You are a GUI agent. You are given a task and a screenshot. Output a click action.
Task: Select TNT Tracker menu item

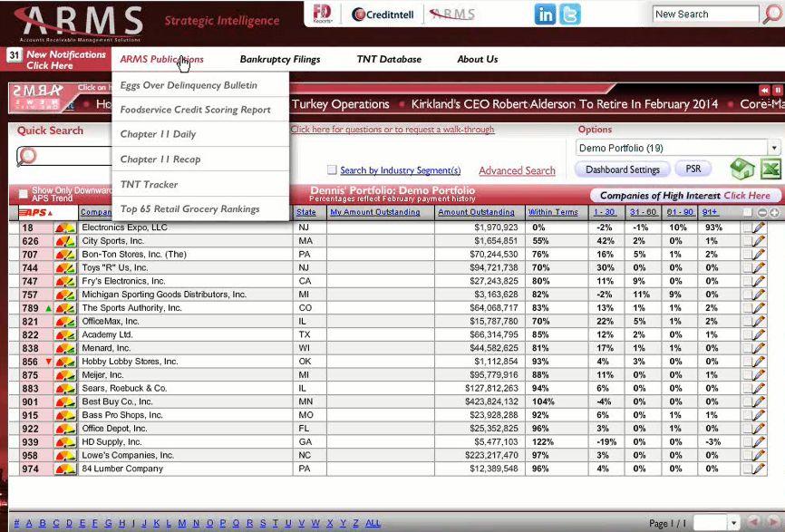click(x=150, y=184)
